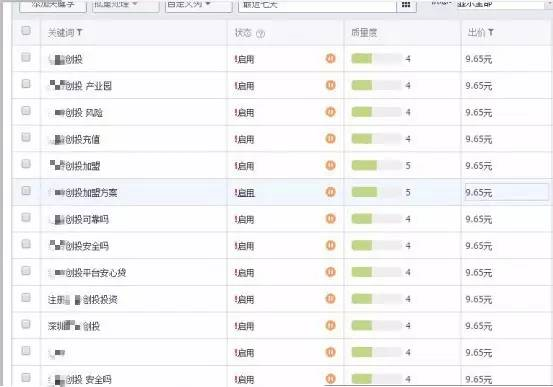The width and height of the screenshot is (553, 387).
Task: Click the 启用 status in 创投充值 row
Action: coord(245,139)
